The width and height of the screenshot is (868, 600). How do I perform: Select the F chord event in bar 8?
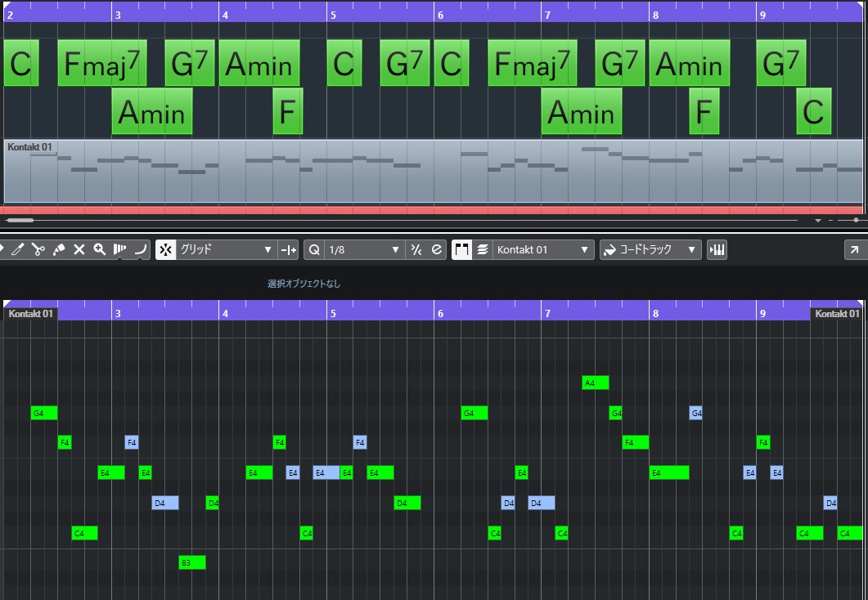(704, 112)
